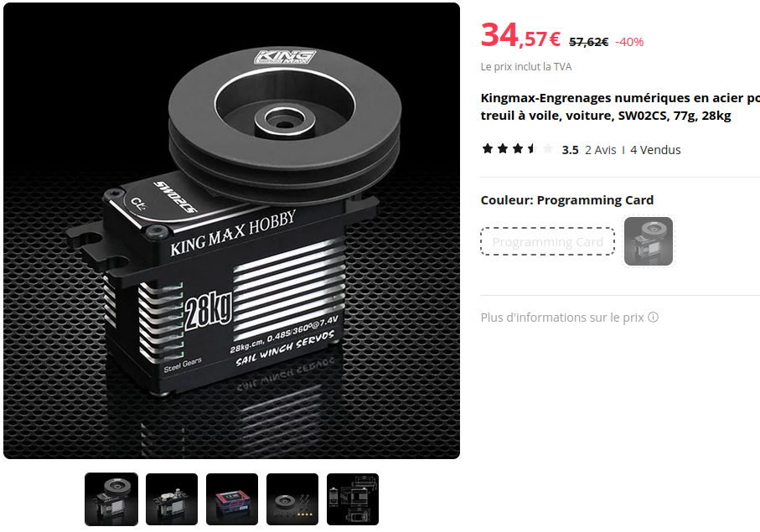Select the side-view servo thumbnail
The width and height of the screenshot is (760, 532).
click(172, 499)
